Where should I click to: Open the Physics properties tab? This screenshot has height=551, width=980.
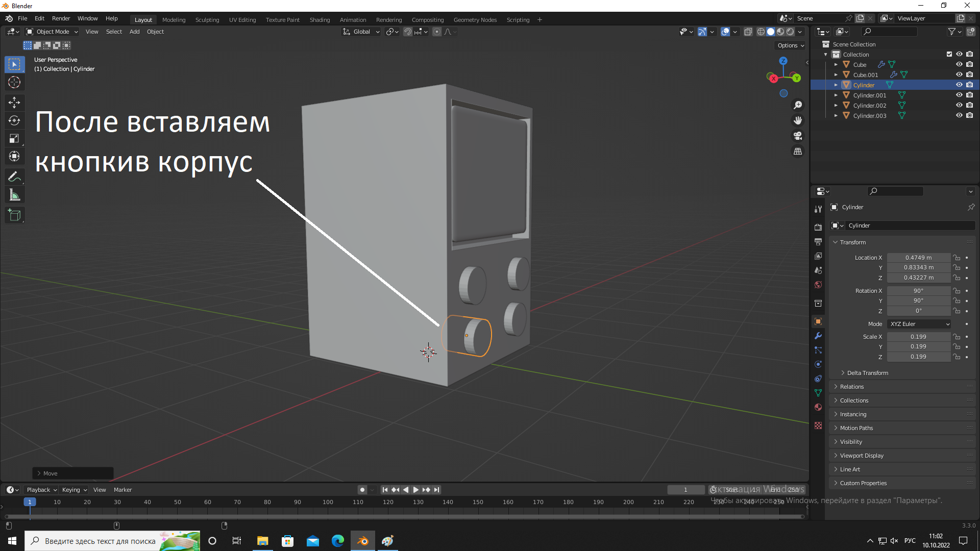click(818, 364)
